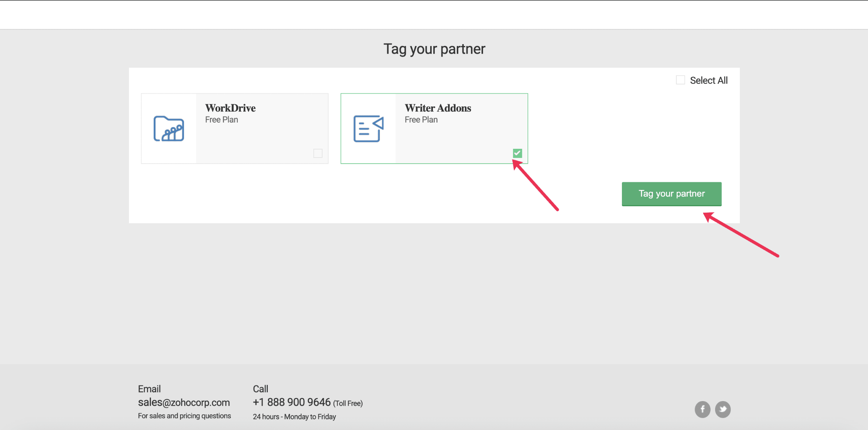Click the Call heading in footer

(261, 389)
